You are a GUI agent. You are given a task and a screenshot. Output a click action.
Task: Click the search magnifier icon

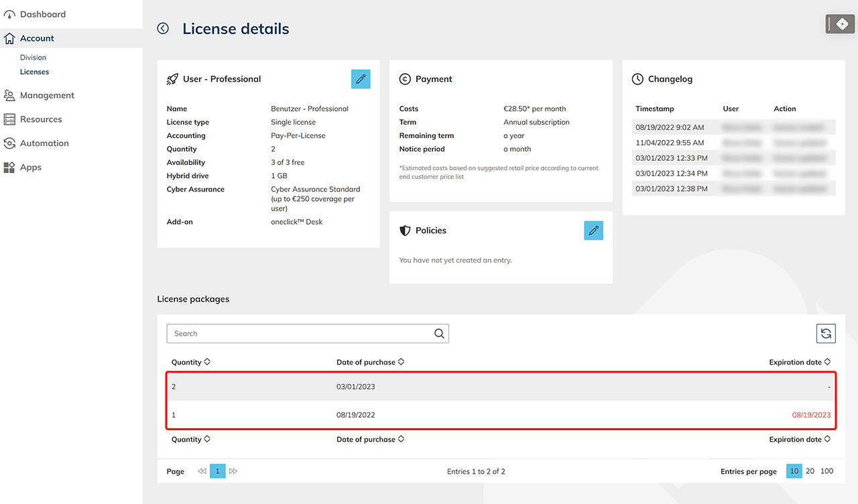439,334
